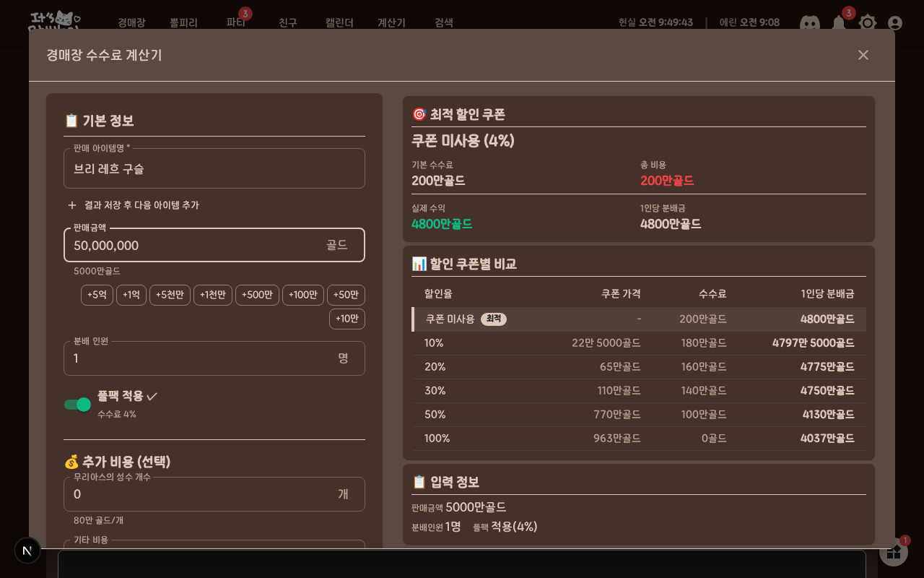Add +10만 to the sale price
This screenshot has height=578, width=924.
pos(347,319)
